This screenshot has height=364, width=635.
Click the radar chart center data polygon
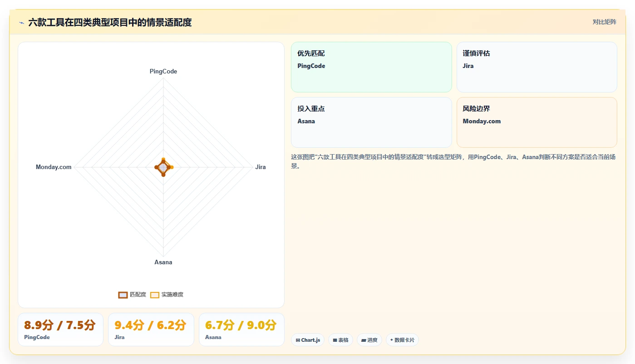(x=163, y=167)
